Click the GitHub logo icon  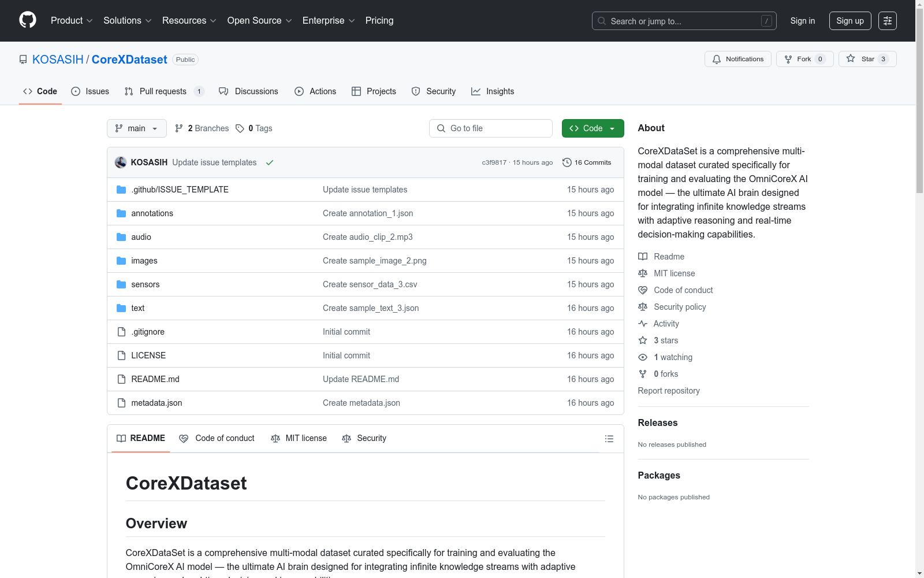[x=28, y=20]
